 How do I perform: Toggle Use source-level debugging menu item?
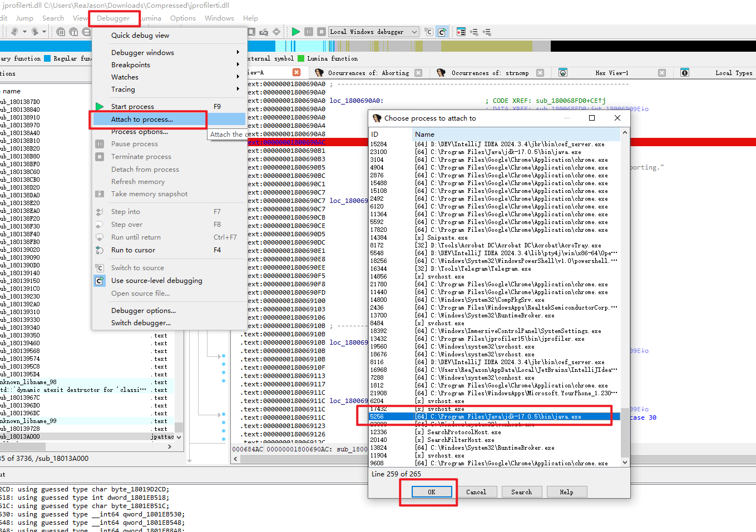[169, 281]
